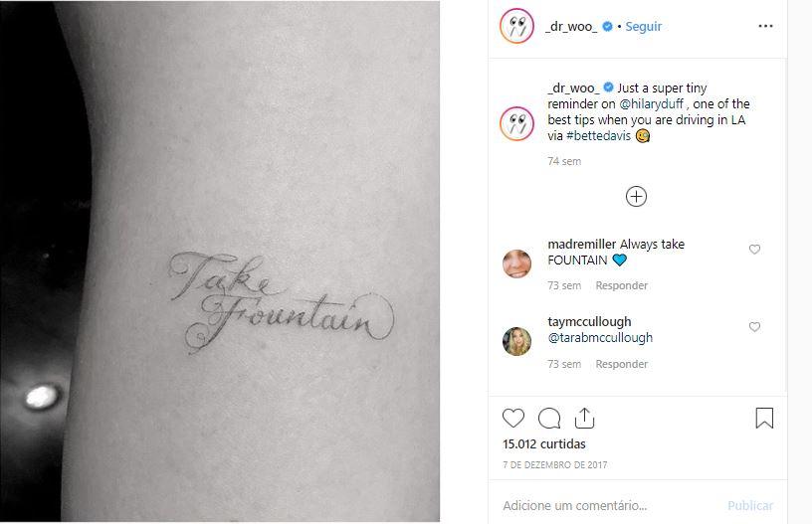The height and width of the screenshot is (524, 812).
Task: Open the @hilaryduff mention link
Action: (652, 103)
